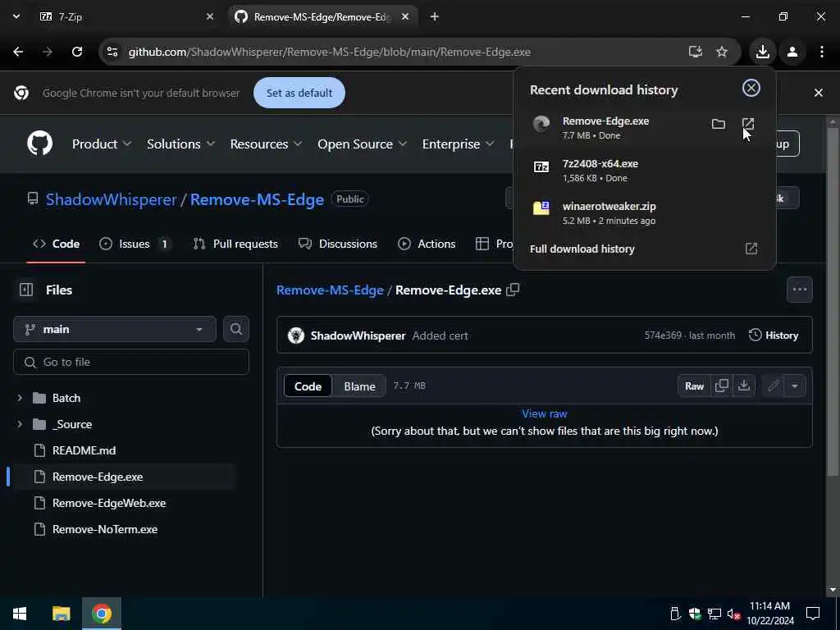The width and height of the screenshot is (840, 630).
Task: Copy raw file icon
Action: 722,386
